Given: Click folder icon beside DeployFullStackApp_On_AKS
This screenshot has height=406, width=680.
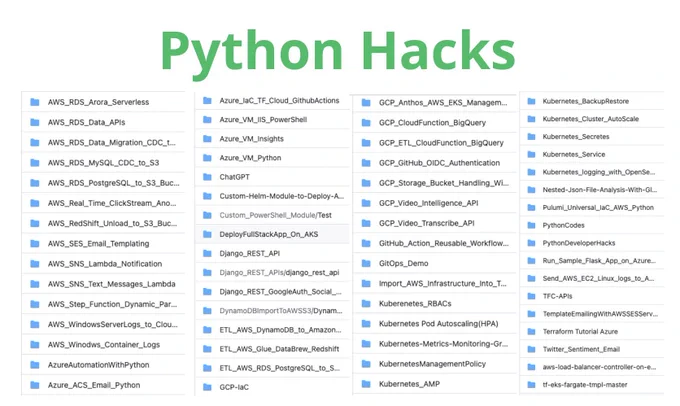Looking at the screenshot, I should [x=207, y=234].
